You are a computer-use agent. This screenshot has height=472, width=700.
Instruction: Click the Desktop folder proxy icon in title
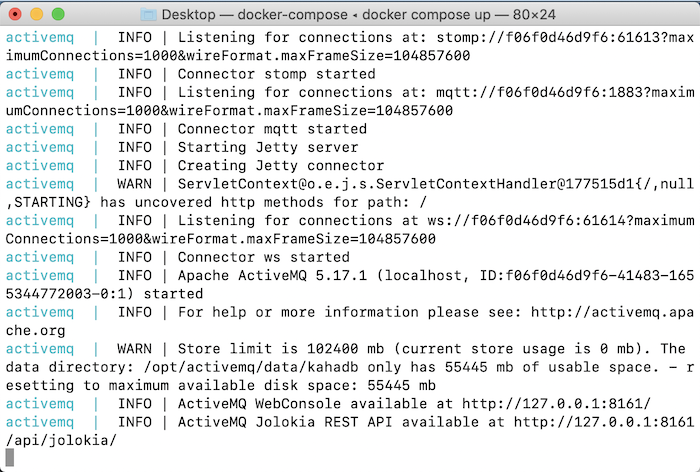[148, 15]
